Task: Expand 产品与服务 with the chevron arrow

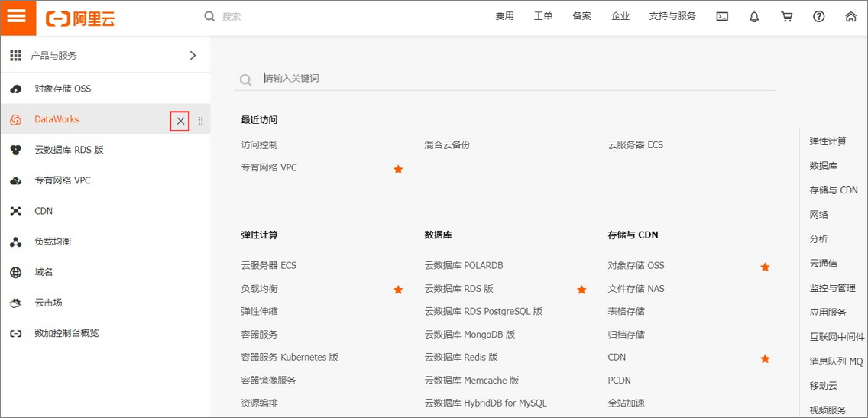Action: [x=193, y=55]
